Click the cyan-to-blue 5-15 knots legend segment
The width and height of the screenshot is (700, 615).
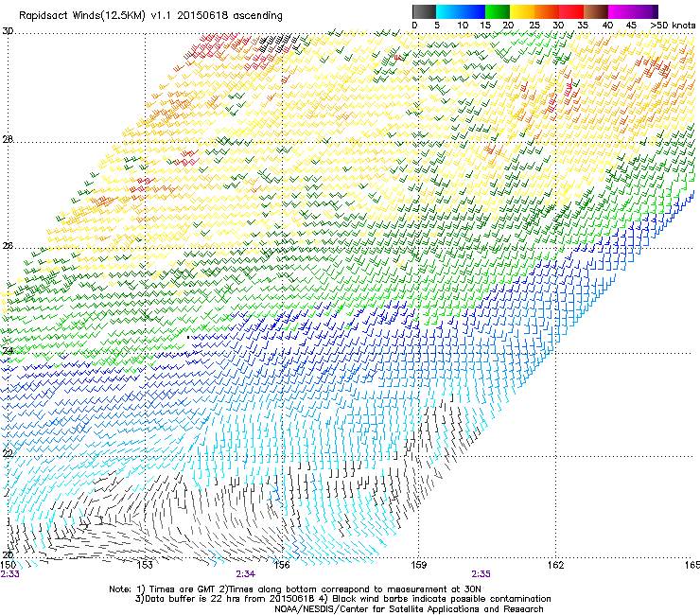click(x=461, y=11)
